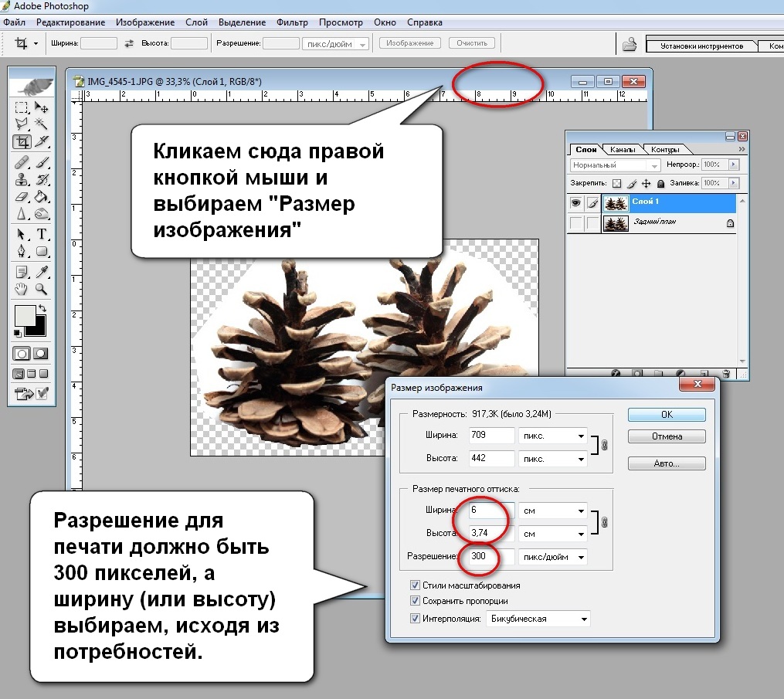Hide Слой 1 with the eye icon
This screenshot has height=699, width=784.
576,202
